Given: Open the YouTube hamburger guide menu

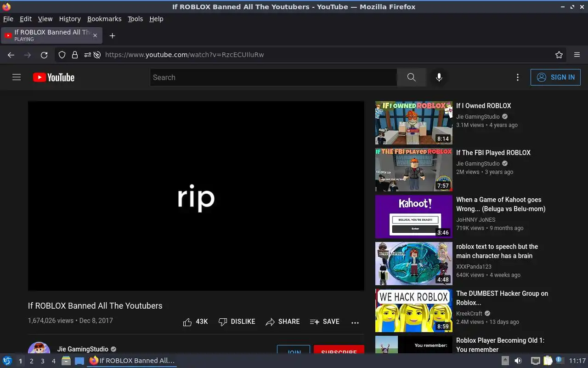Looking at the screenshot, I should click(x=17, y=77).
